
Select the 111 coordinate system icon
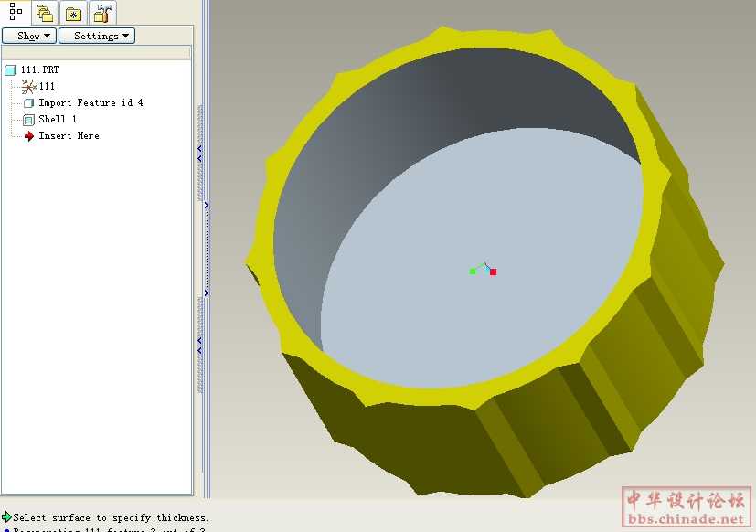(x=28, y=86)
